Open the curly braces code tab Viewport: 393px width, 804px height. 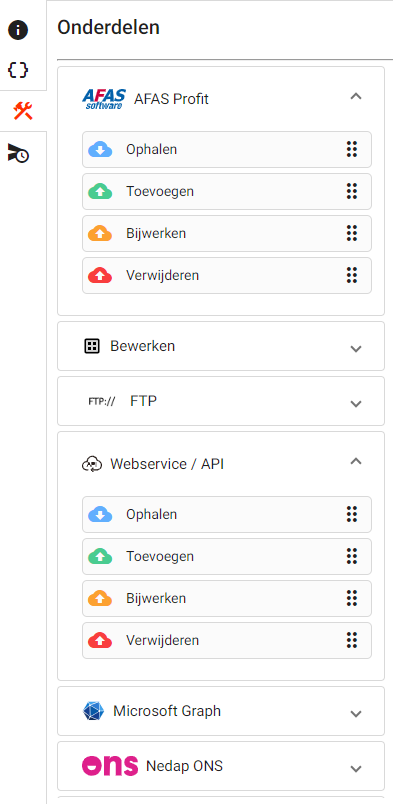click(18, 70)
